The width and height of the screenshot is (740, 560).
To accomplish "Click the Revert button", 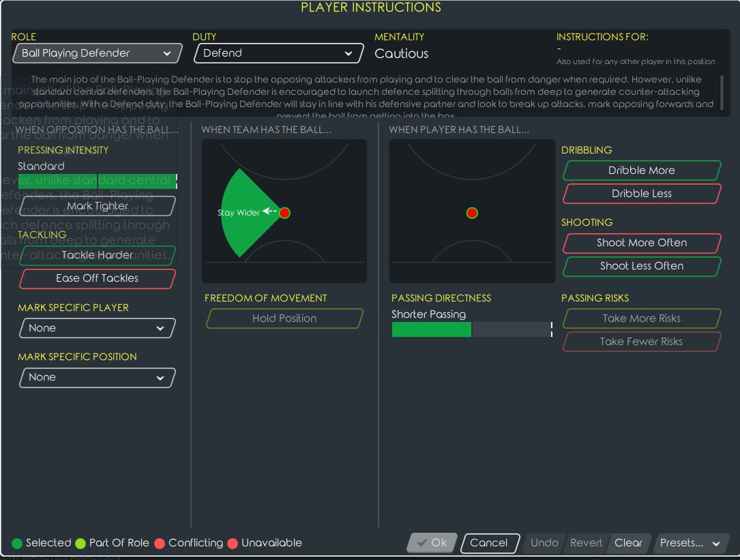I will 586,543.
